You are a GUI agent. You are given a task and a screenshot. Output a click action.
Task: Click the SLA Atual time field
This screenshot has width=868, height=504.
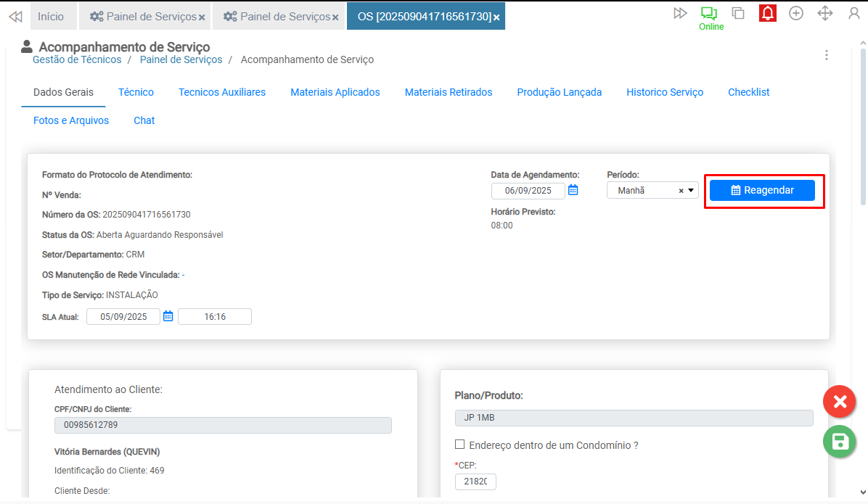215,316
